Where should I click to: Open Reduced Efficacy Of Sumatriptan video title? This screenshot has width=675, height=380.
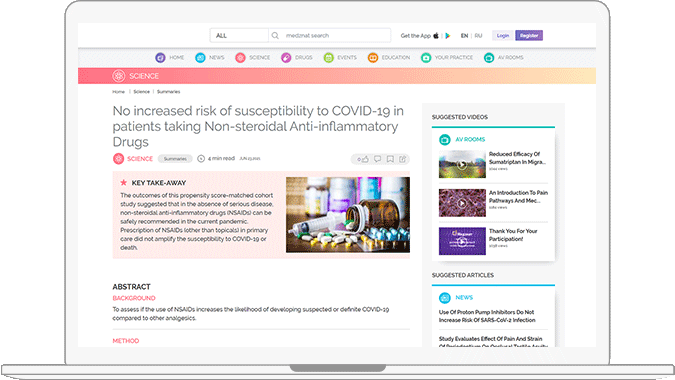click(517, 158)
